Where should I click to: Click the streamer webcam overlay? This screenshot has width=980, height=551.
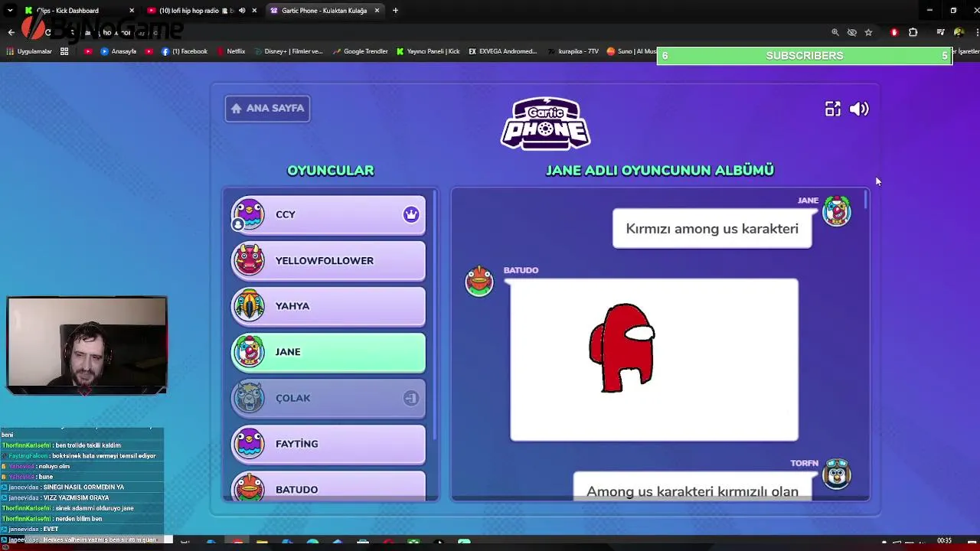pyautogui.click(x=87, y=346)
